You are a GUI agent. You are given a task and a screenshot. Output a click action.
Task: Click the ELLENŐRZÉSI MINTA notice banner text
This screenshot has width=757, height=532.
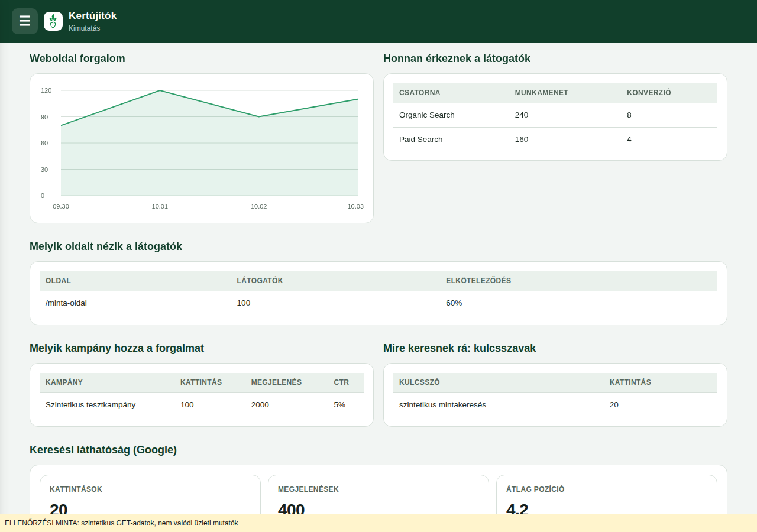pos(121,523)
